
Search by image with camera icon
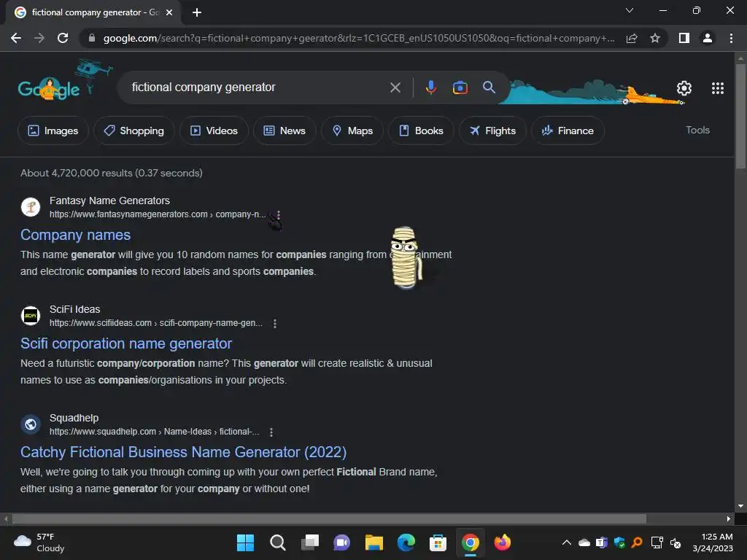pos(460,87)
